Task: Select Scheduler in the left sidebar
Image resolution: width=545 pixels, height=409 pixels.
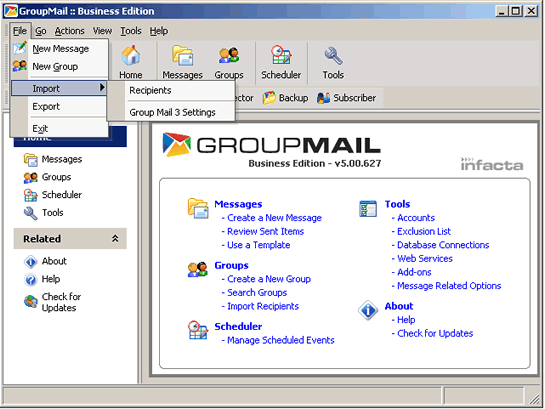Action: (x=53, y=195)
